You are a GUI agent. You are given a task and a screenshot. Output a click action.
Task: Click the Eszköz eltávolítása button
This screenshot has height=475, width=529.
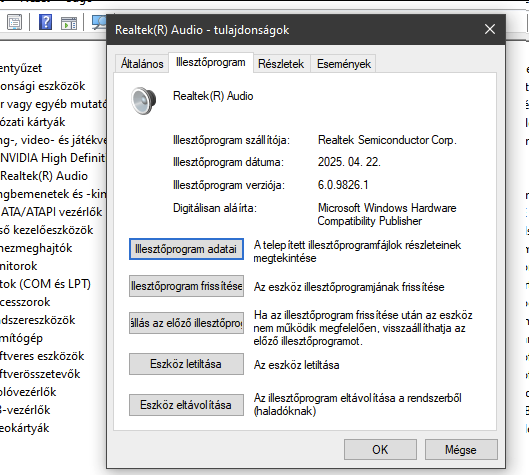click(x=186, y=405)
